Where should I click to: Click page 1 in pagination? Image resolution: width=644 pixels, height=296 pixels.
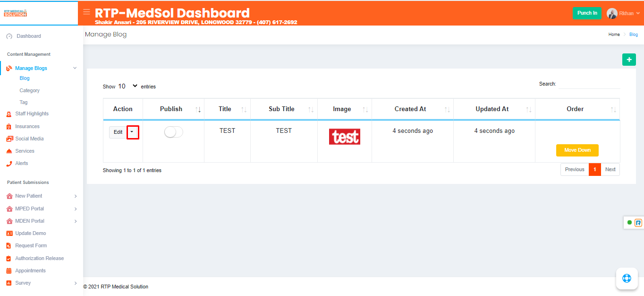tap(595, 170)
